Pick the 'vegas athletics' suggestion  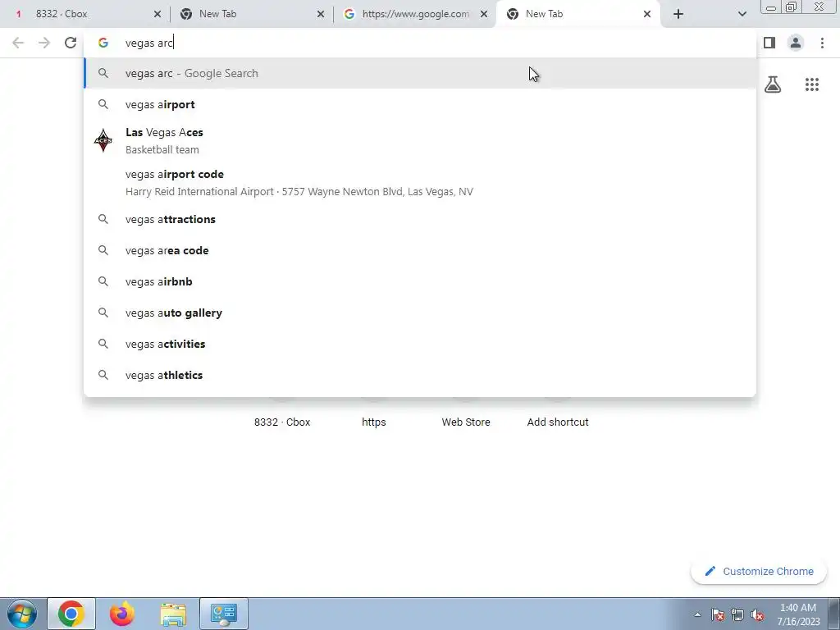(x=420, y=375)
